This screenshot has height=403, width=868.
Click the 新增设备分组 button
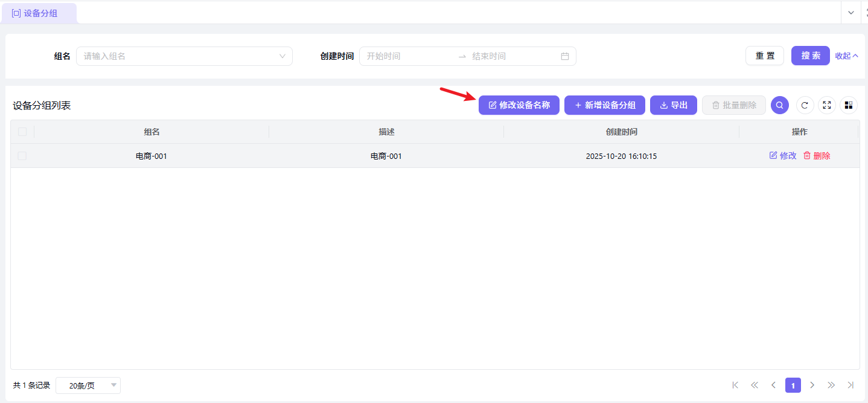pyautogui.click(x=605, y=105)
